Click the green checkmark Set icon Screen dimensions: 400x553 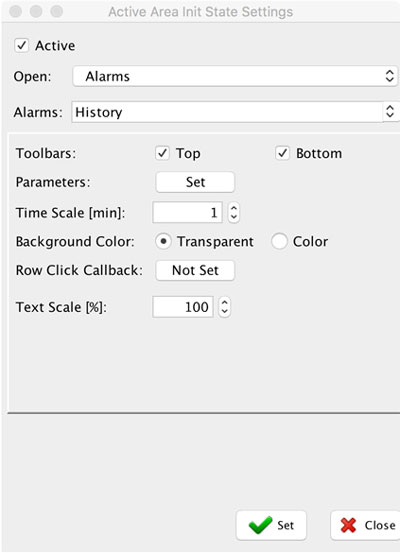(x=260, y=525)
